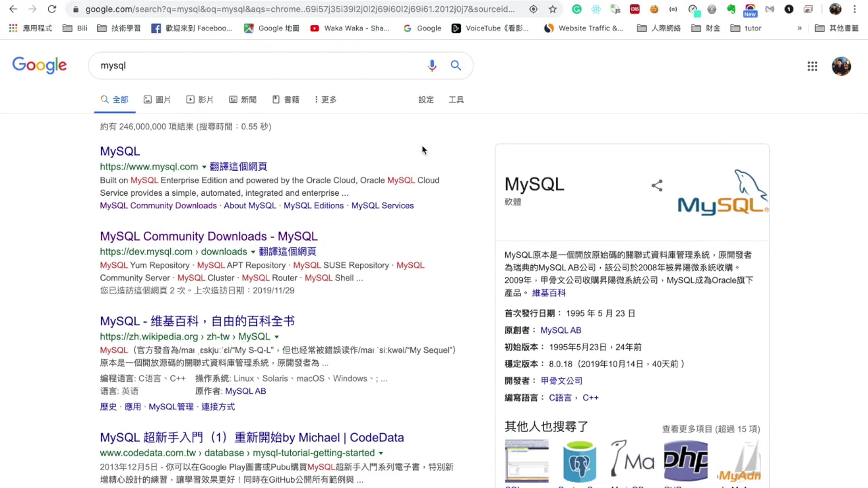Click the voice search microphone icon
The height and width of the screenshot is (488, 868).
[432, 66]
